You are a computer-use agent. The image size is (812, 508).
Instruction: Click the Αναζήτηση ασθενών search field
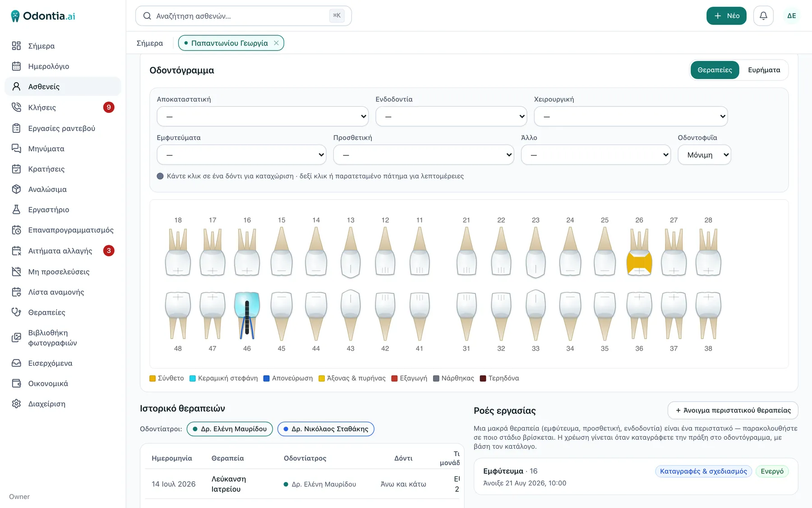244,16
